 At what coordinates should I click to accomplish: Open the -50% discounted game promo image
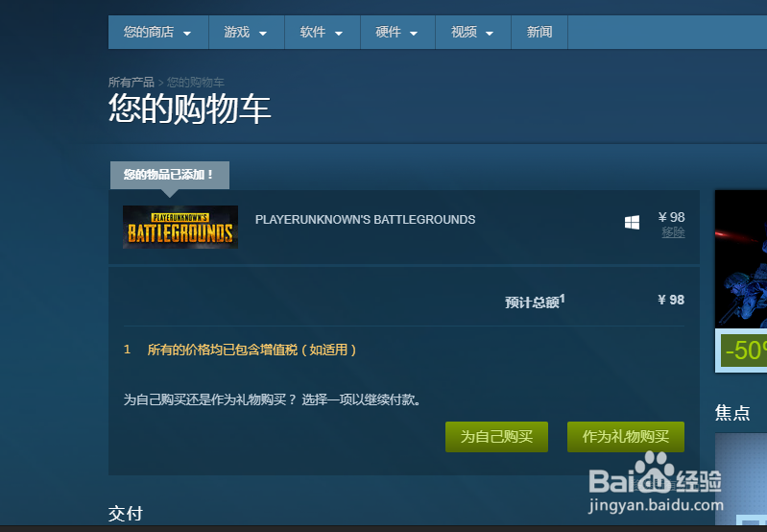click(x=741, y=259)
